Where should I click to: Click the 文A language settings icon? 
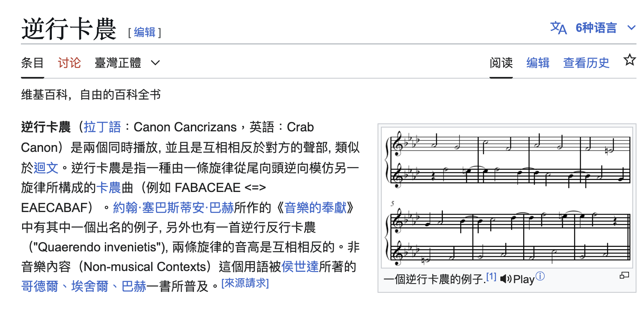point(558,27)
